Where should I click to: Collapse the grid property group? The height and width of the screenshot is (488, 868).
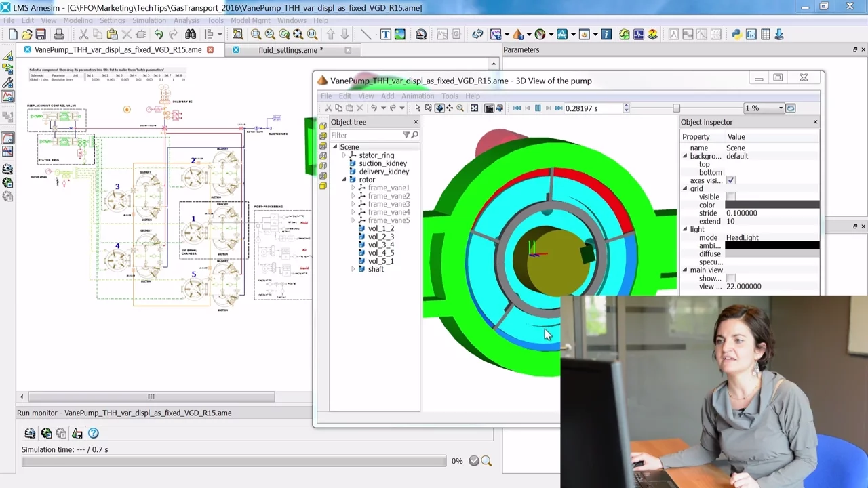pyautogui.click(x=684, y=188)
